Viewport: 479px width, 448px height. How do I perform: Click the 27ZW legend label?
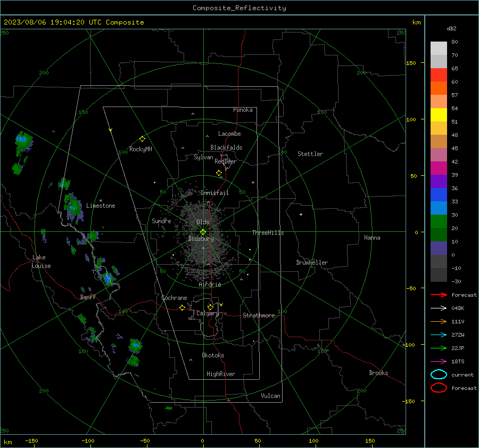click(x=458, y=335)
